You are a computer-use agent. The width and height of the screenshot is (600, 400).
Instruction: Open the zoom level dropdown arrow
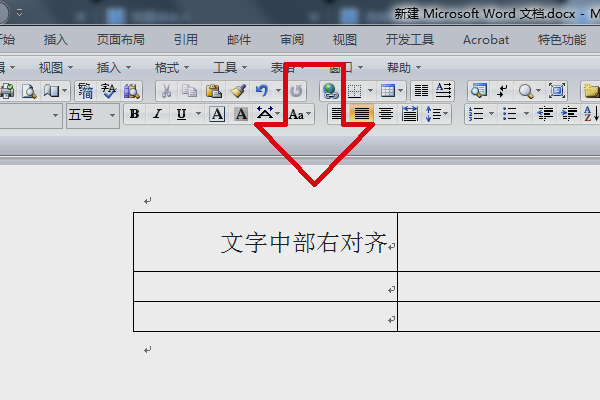tap(538, 91)
